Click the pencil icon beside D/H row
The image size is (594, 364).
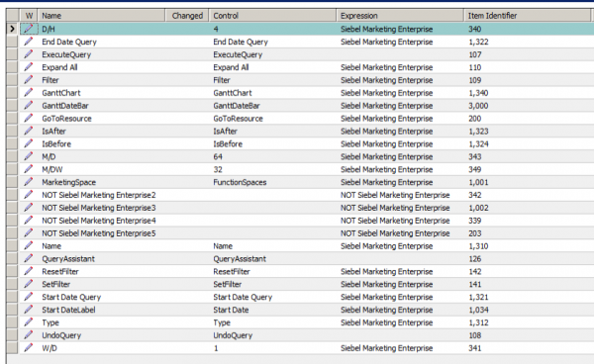(29, 29)
